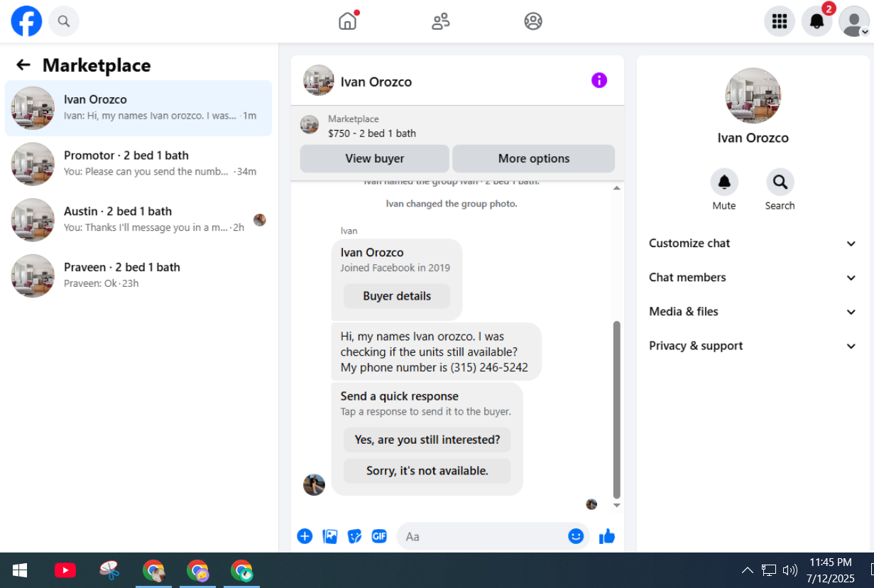Viewport: 874px width, 588px height.
Task: Click the chat scroll up arrow
Action: (x=616, y=188)
